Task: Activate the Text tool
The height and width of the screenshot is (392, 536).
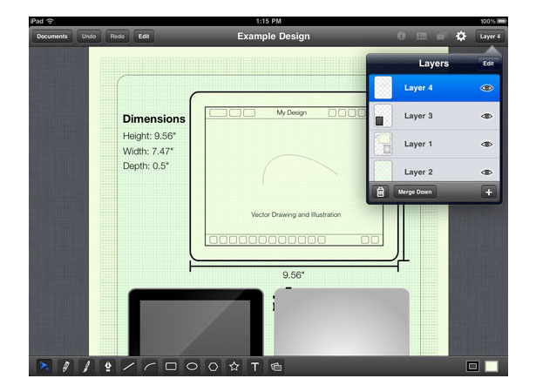Action: 255,367
